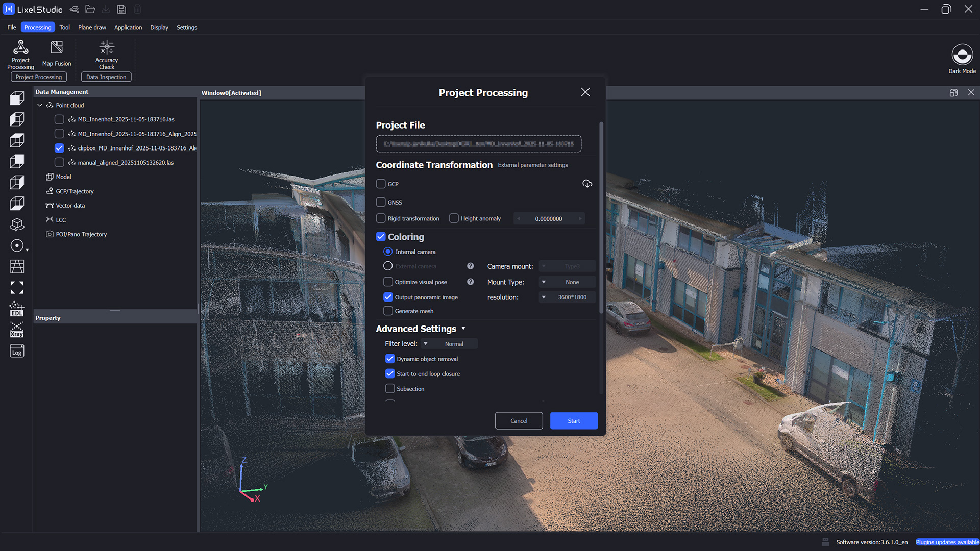Viewport: 980px width, 551px height.
Task: Enable the GNSS checkbox
Action: (x=381, y=202)
